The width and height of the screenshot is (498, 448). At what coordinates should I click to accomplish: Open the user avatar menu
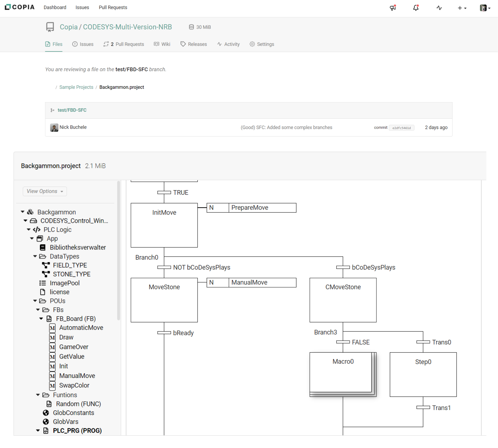pos(485,8)
